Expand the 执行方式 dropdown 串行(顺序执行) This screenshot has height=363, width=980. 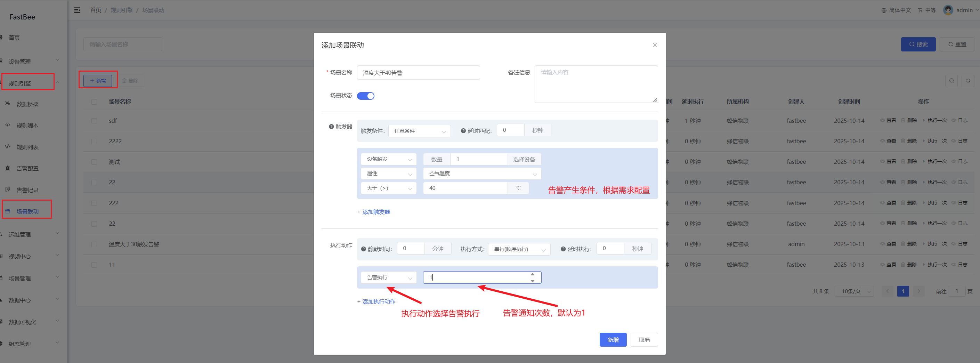pyautogui.click(x=519, y=249)
